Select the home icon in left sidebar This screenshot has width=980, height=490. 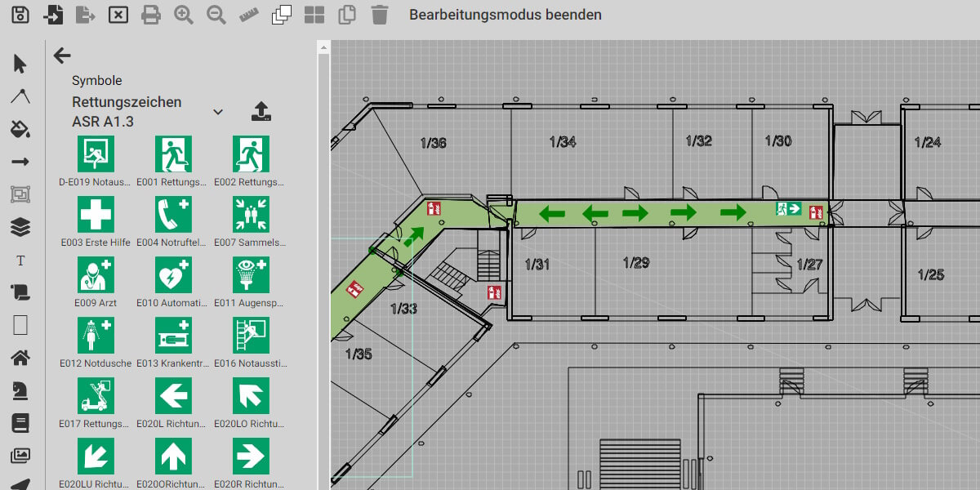point(20,358)
